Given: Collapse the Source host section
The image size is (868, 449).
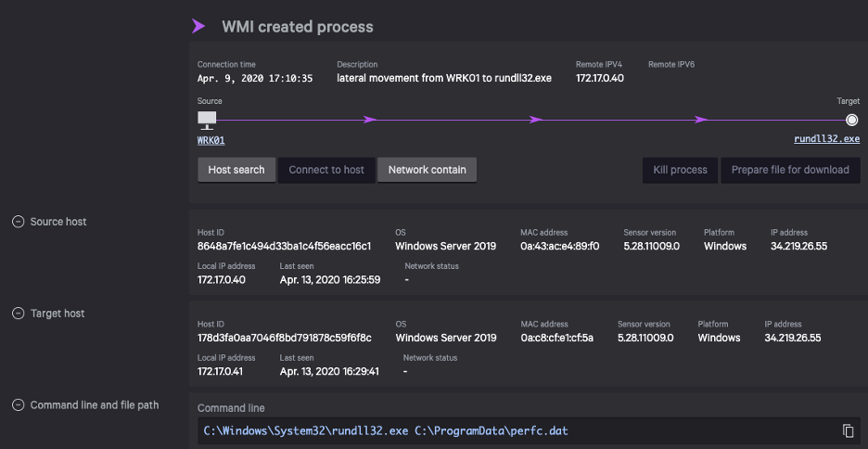Looking at the screenshot, I should click(x=18, y=222).
